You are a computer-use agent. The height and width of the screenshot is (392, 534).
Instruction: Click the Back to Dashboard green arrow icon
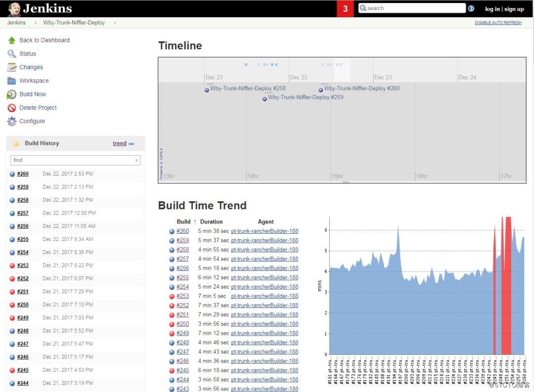(x=11, y=40)
